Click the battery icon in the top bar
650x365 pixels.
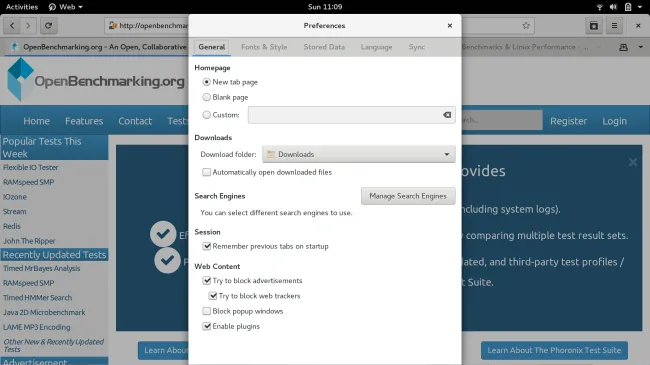click(628, 7)
